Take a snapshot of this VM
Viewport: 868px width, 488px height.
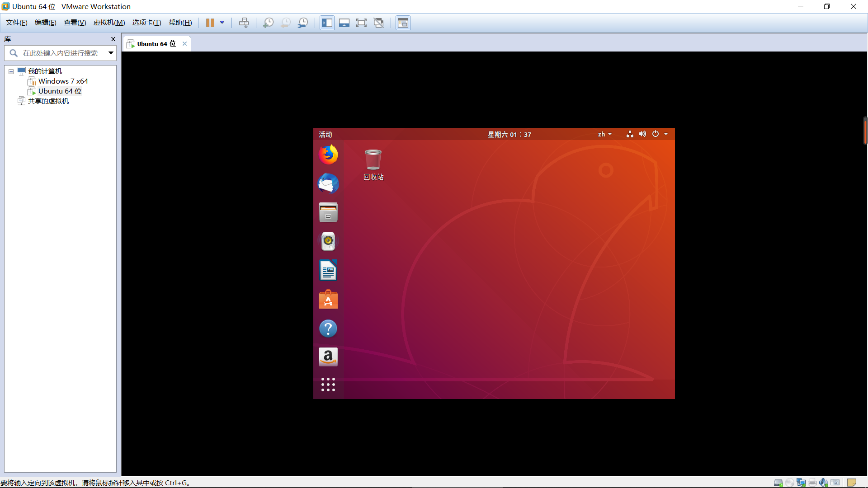point(268,23)
